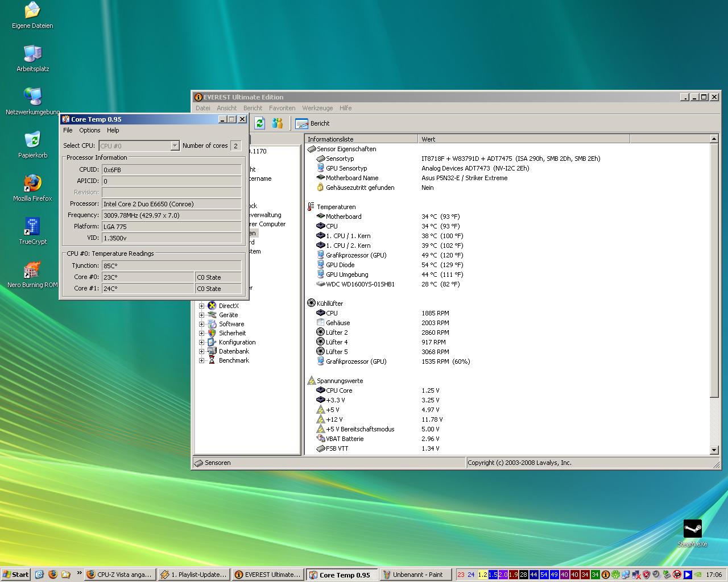Expand the Software tree node

point(201,324)
